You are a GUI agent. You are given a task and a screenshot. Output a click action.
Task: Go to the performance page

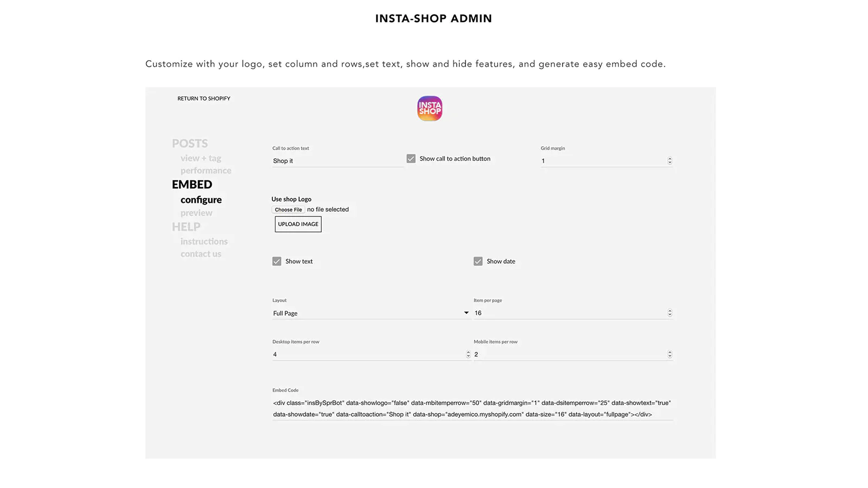(x=206, y=171)
